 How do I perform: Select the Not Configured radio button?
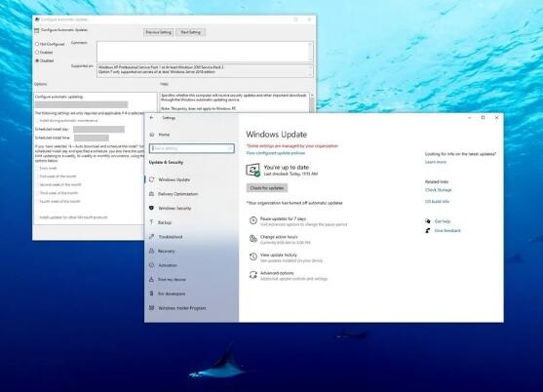point(37,44)
